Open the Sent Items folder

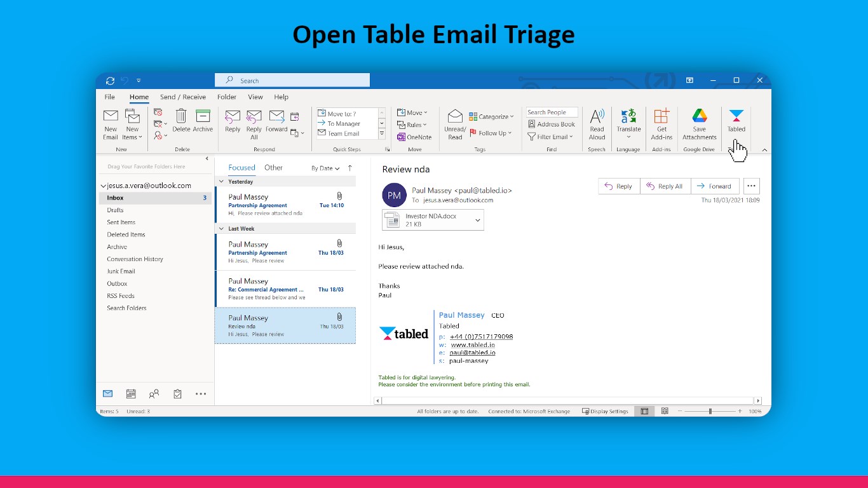click(x=121, y=222)
